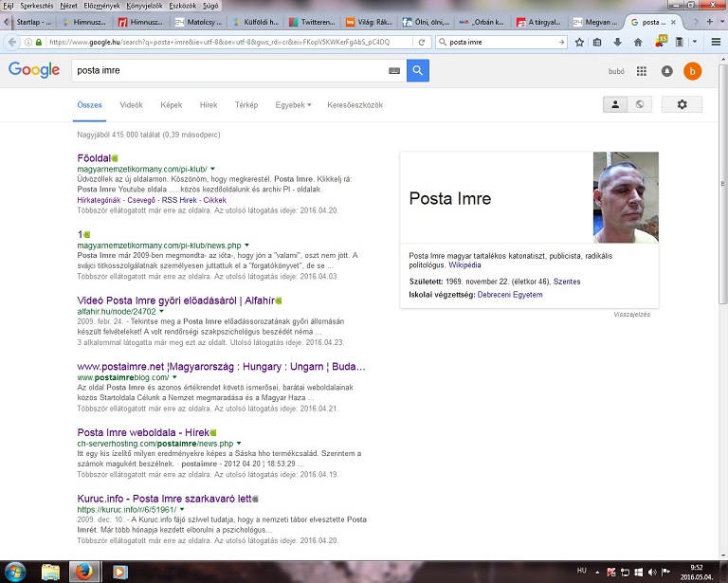Click into the Google search input field

coord(227,71)
